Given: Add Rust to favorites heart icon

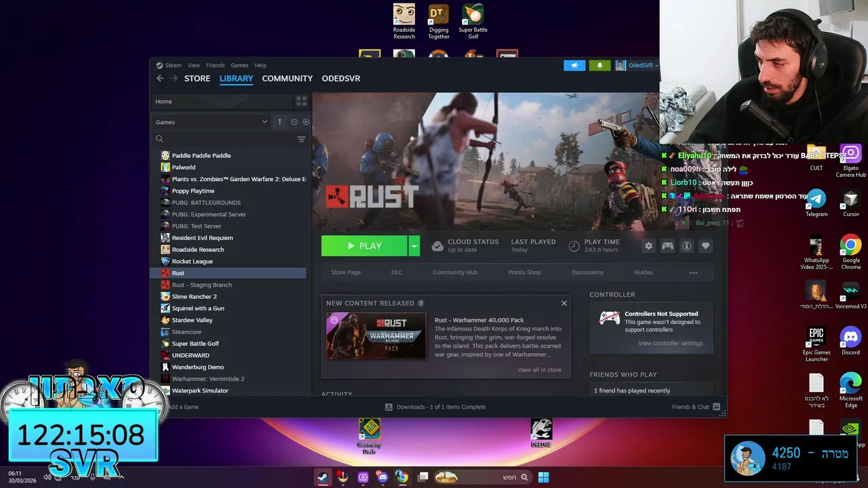Looking at the screenshot, I should 706,246.
